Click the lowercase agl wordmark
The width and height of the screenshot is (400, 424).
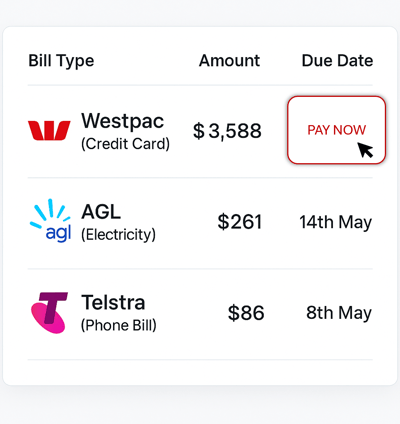click(x=58, y=233)
